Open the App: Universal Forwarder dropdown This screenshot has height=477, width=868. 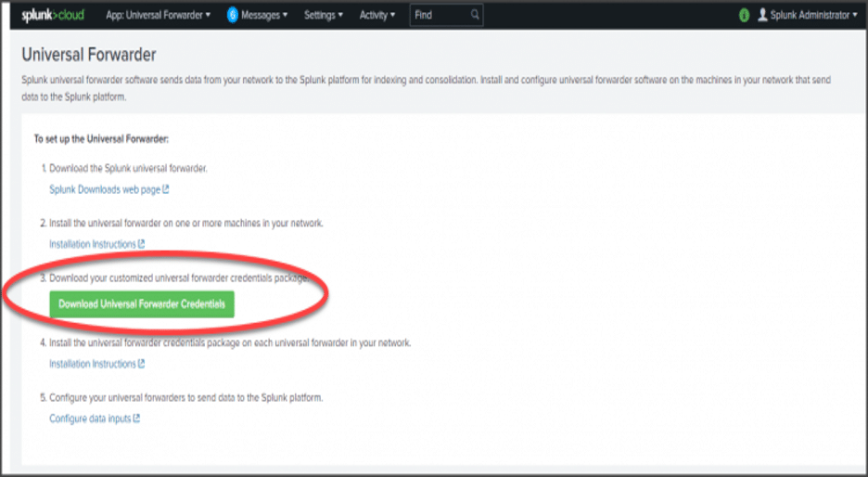click(158, 15)
